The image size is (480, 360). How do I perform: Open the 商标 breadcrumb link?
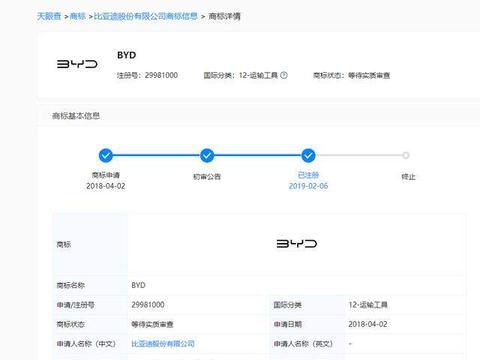(78, 16)
